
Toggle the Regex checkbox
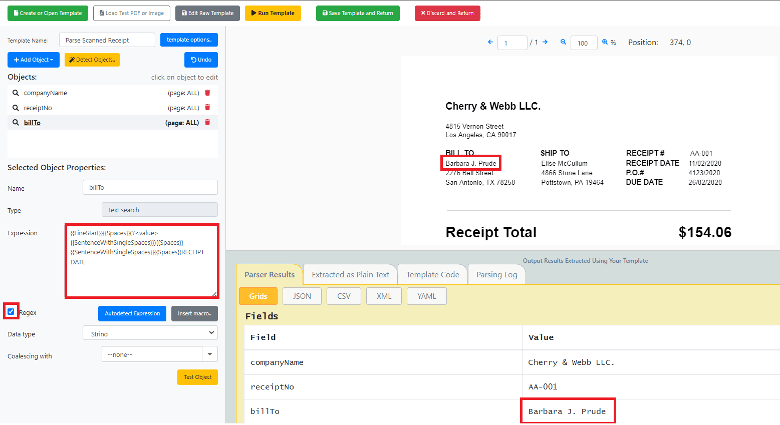click(11, 312)
